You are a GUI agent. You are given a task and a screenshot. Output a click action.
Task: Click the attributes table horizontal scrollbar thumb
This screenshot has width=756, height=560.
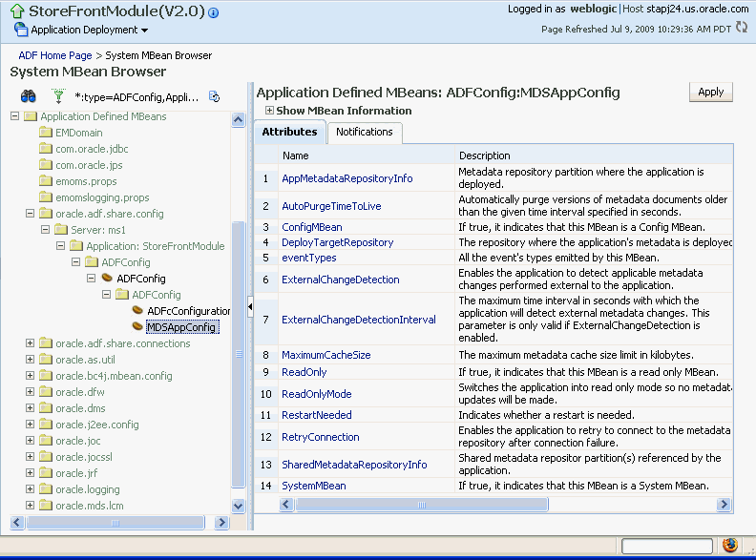[422, 504]
